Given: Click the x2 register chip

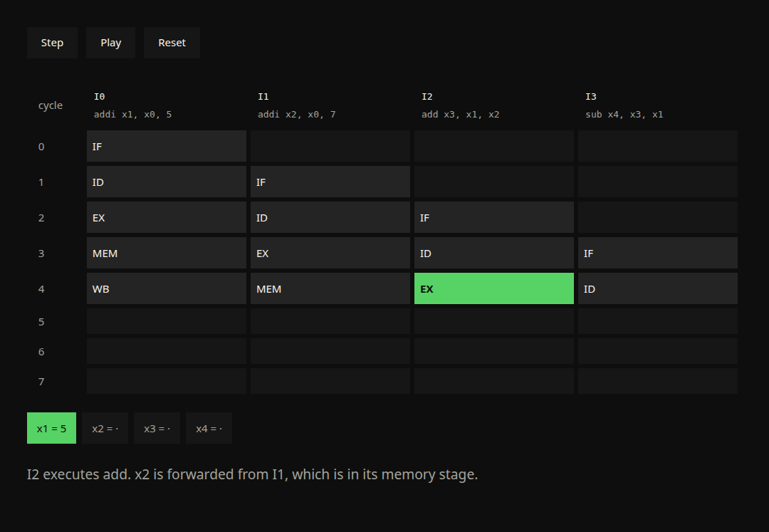Looking at the screenshot, I should [x=105, y=428].
